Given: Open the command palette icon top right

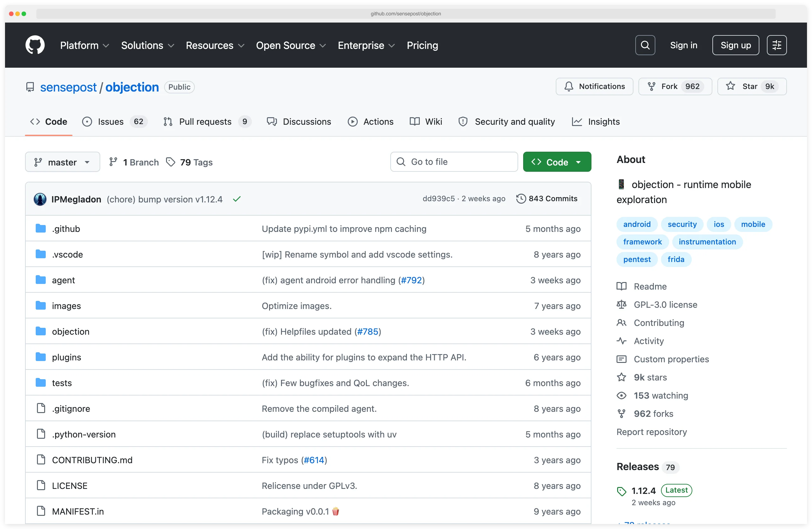Looking at the screenshot, I should 777,45.
